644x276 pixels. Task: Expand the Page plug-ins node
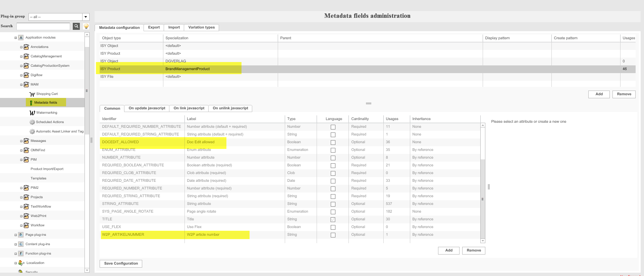tap(15, 235)
